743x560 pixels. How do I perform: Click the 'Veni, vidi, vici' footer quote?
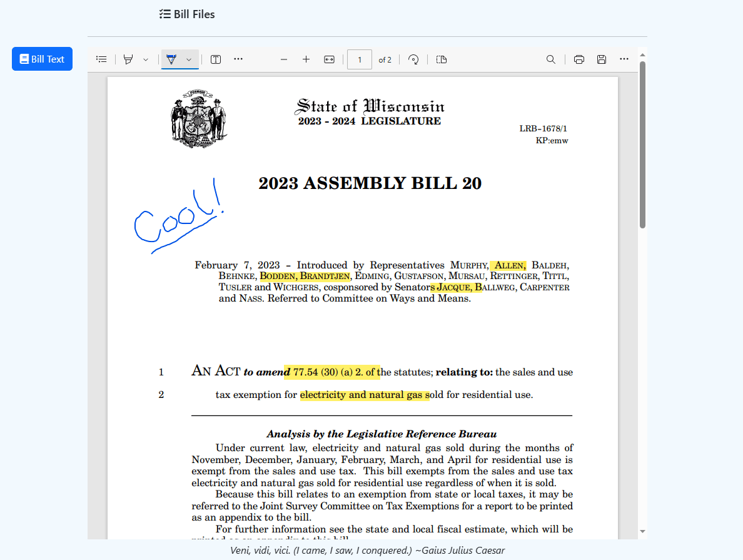click(367, 551)
